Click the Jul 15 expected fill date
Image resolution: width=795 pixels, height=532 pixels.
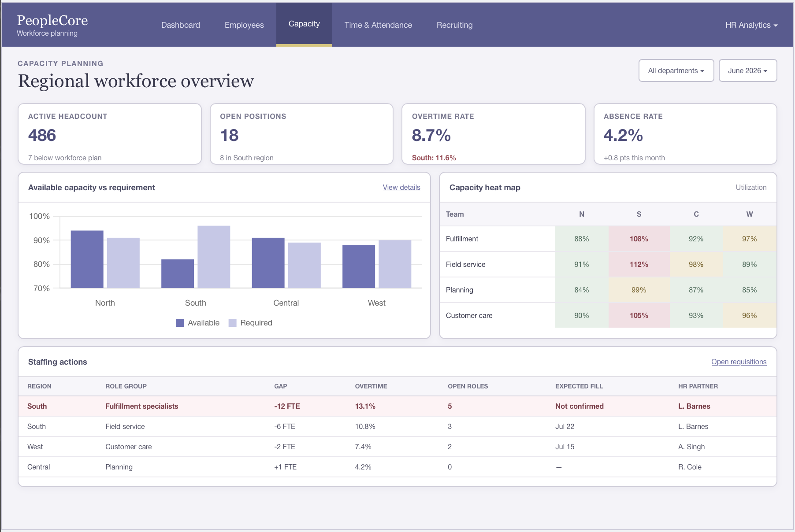[565, 447]
